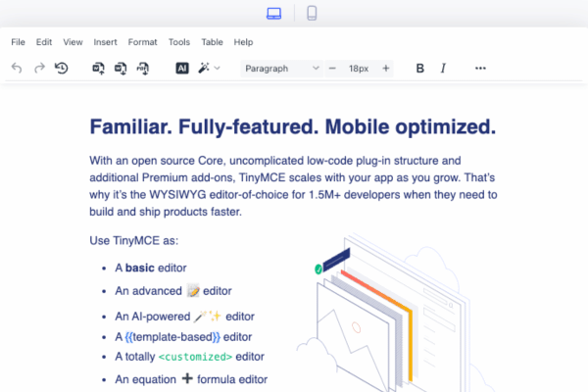Screen dimensions: 588x392
Task: Open the Edit menu
Action: click(x=44, y=42)
